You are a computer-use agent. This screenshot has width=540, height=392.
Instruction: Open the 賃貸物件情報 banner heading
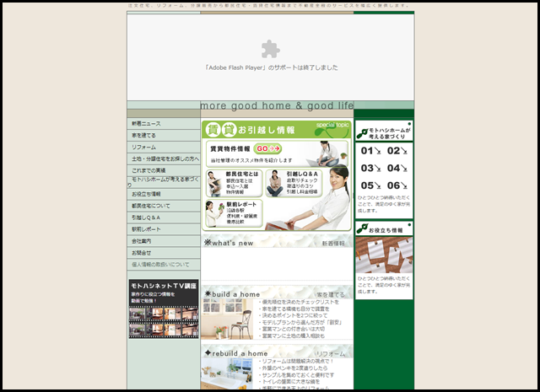(230, 149)
